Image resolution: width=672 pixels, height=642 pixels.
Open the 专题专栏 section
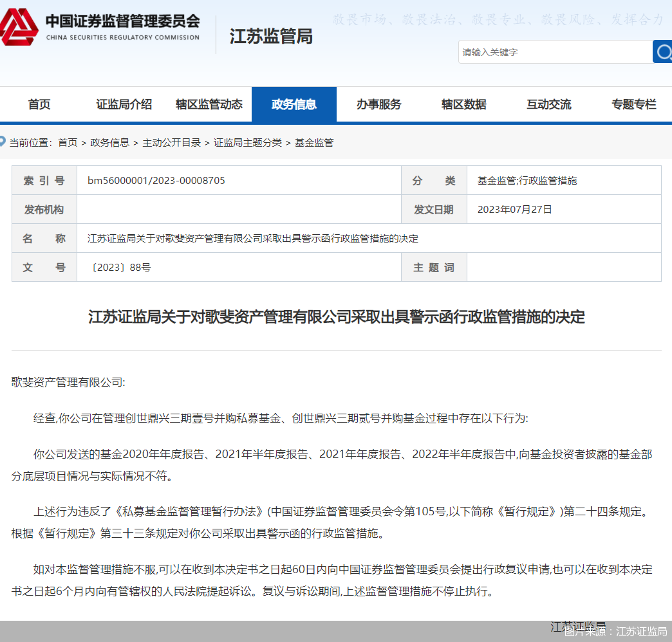point(633,104)
